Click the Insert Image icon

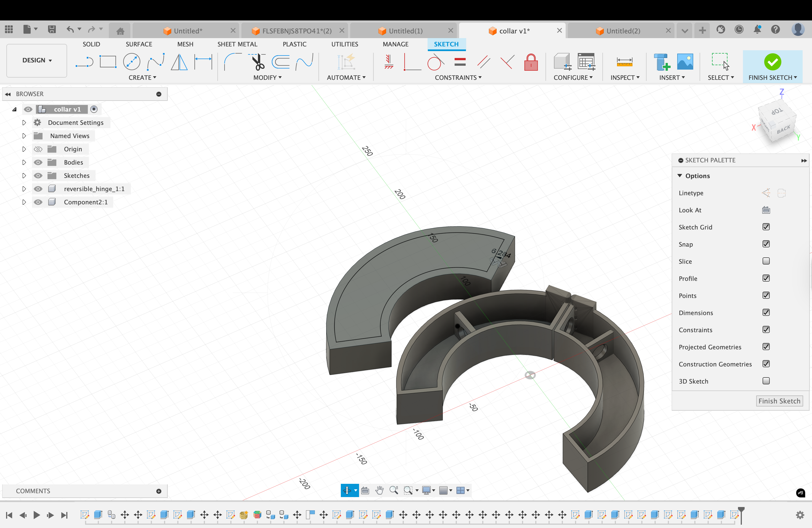click(x=685, y=62)
